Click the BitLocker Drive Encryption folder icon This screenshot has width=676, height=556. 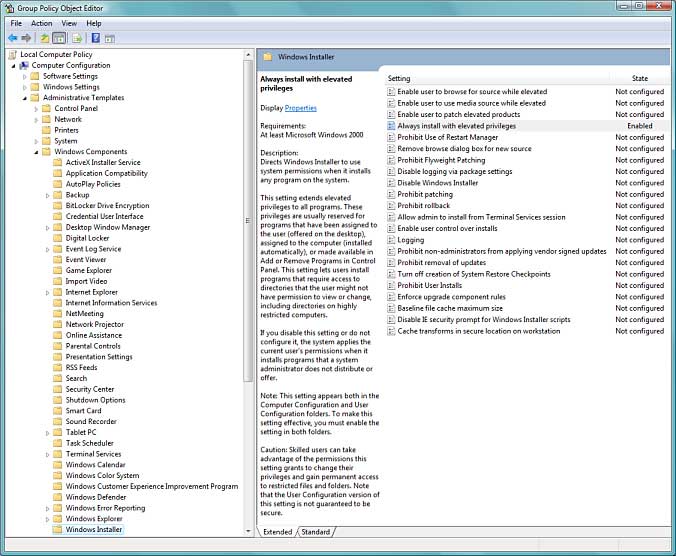point(57,206)
